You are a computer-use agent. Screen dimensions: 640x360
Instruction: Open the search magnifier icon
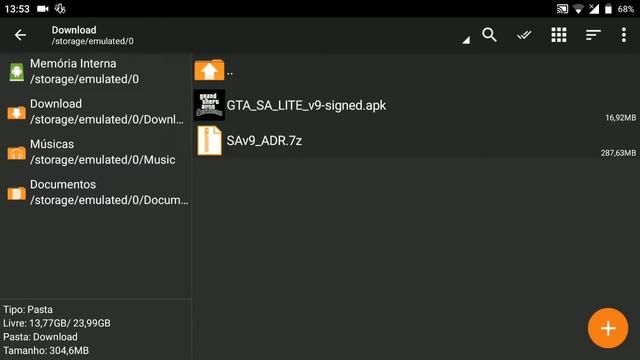point(489,35)
